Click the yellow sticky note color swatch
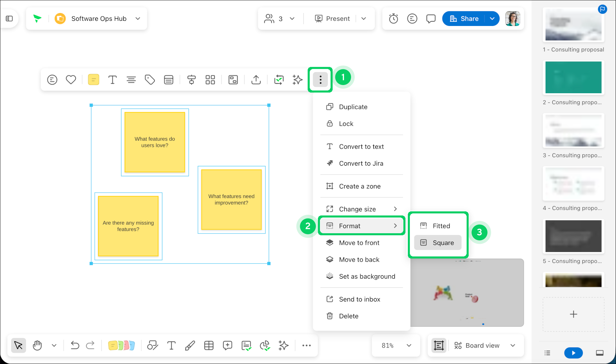 tap(93, 80)
